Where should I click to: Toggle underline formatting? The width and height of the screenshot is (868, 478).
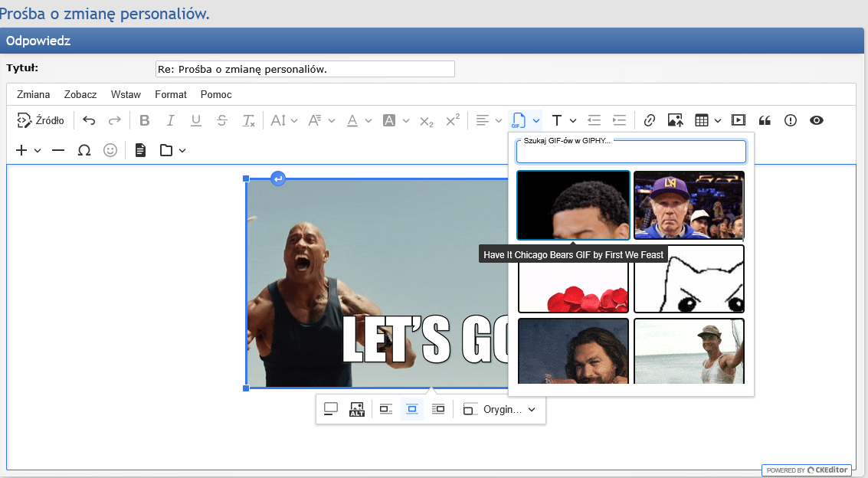(x=196, y=120)
